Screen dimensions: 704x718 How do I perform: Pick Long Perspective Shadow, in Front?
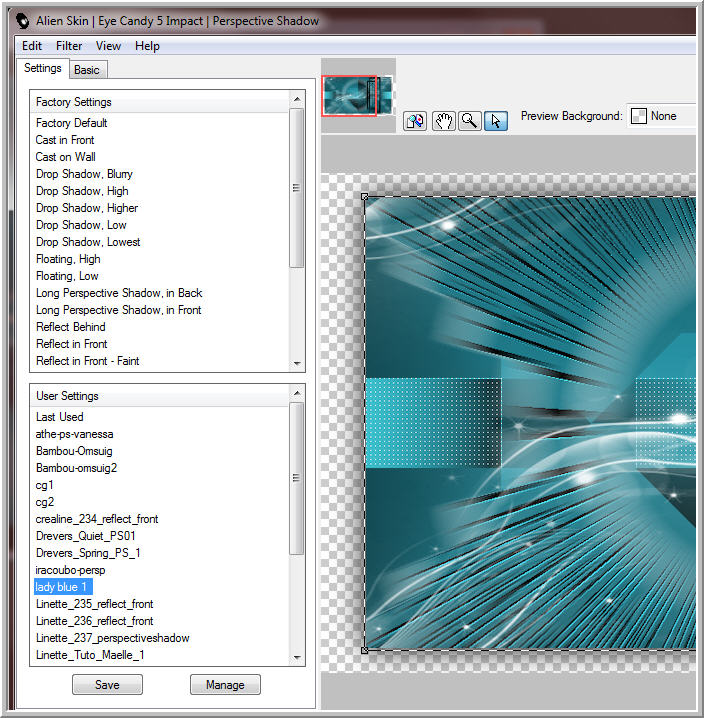119,310
